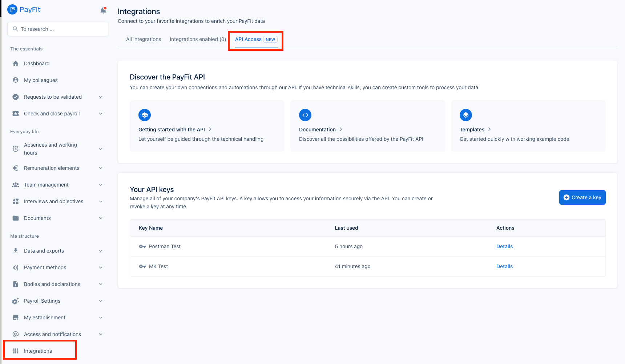Click the My colleagues person icon

click(16, 80)
